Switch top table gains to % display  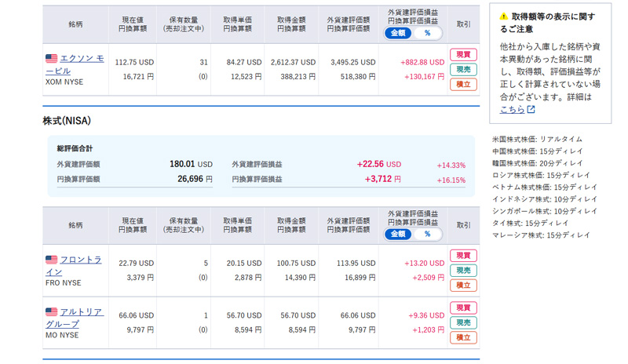tap(427, 33)
